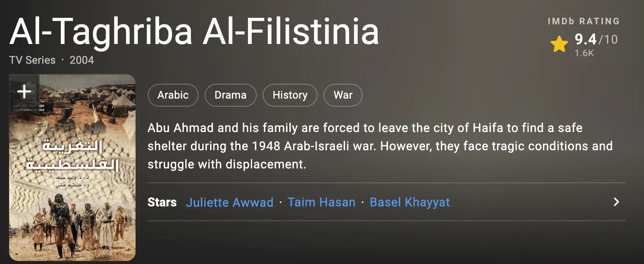The width and height of the screenshot is (644, 264).
Task: Select the Arabic language chip
Action: click(173, 95)
